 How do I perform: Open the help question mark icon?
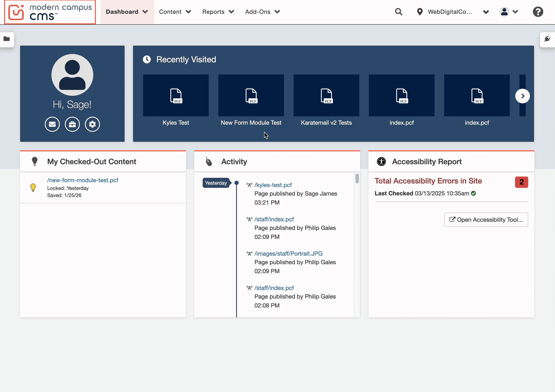tap(538, 12)
